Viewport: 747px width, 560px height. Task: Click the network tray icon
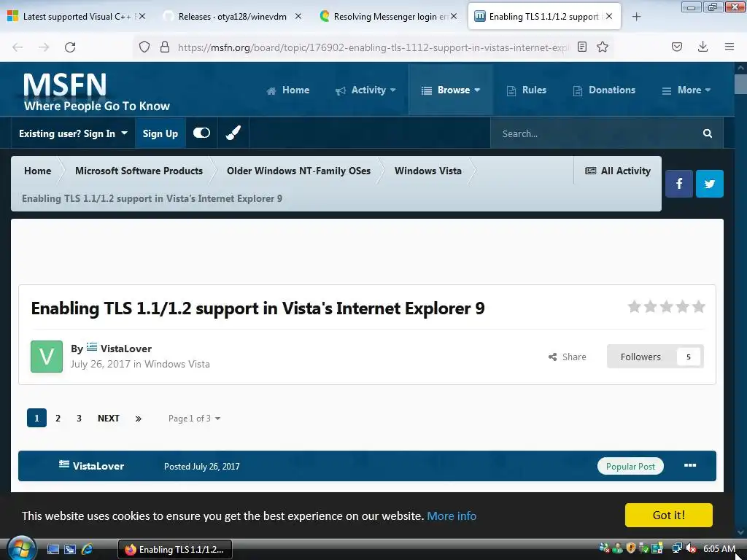[676, 548]
